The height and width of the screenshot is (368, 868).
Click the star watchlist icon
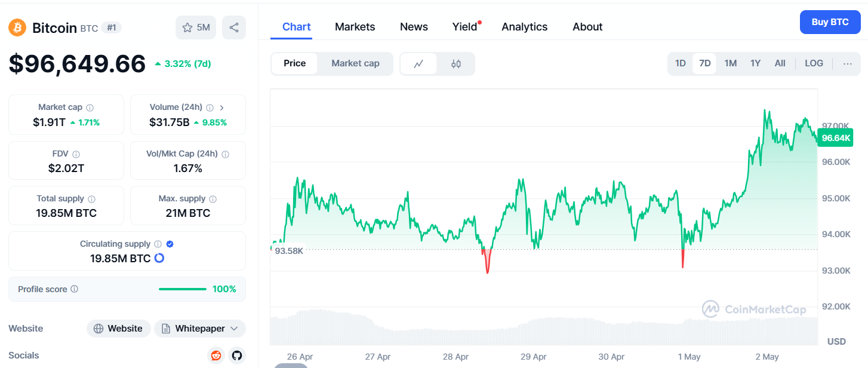(x=187, y=27)
